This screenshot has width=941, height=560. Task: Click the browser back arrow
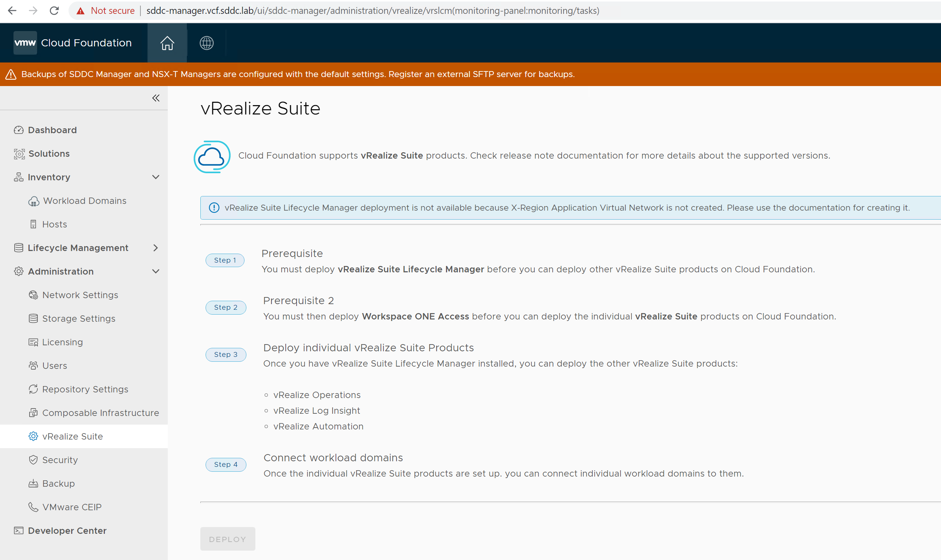tap(12, 10)
